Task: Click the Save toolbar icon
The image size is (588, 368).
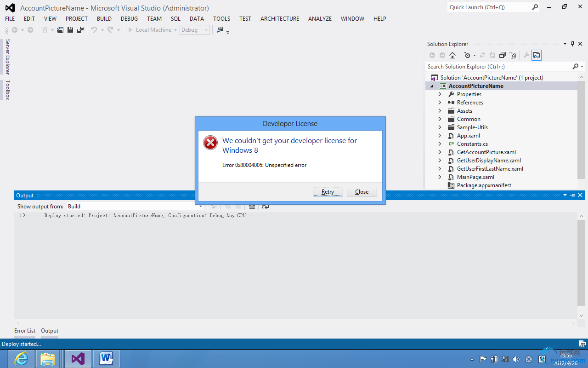Action: point(70,30)
